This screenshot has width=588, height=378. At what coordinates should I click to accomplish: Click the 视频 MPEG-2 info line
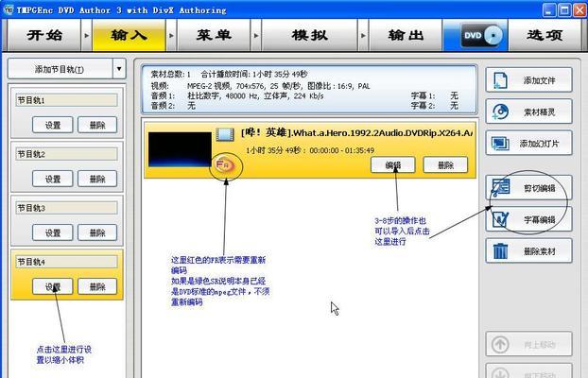click(x=260, y=86)
